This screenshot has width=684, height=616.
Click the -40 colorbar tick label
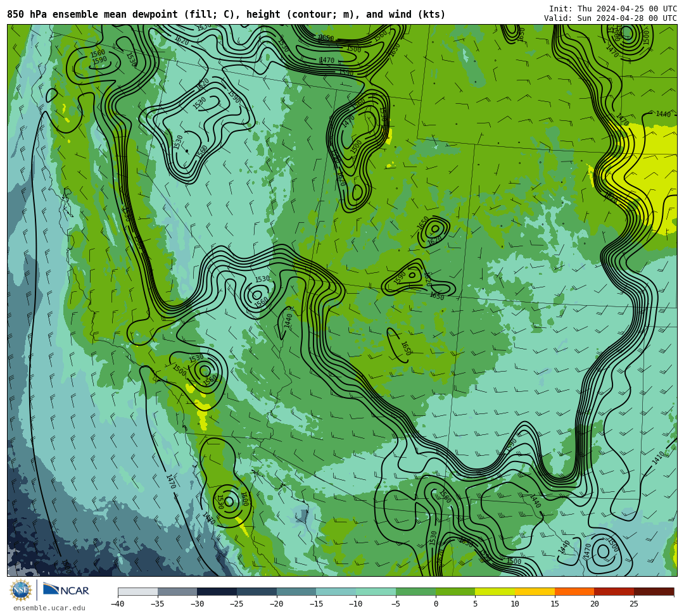[x=118, y=604]
